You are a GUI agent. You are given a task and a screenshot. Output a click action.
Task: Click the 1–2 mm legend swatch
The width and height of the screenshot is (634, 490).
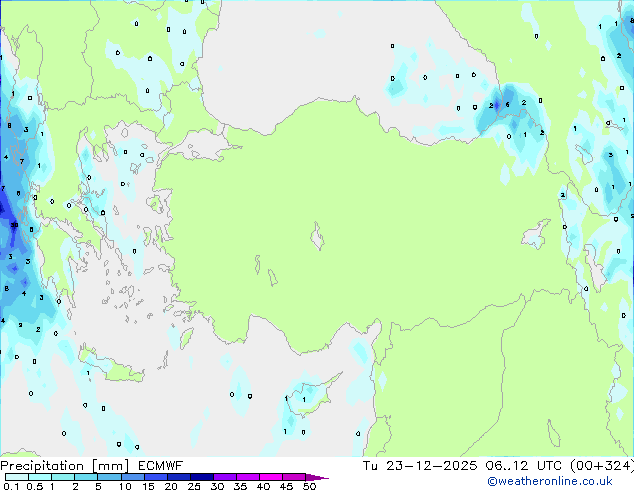click(x=63, y=477)
